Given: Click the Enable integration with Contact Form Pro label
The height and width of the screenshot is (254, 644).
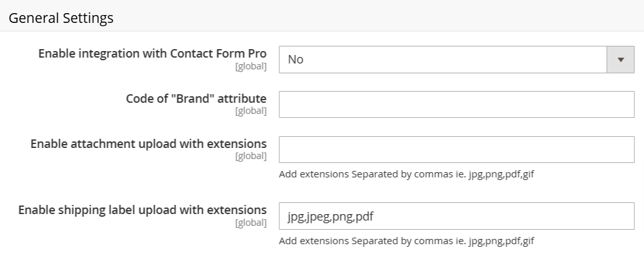Looking at the screenshot, I should coord(153,54).
